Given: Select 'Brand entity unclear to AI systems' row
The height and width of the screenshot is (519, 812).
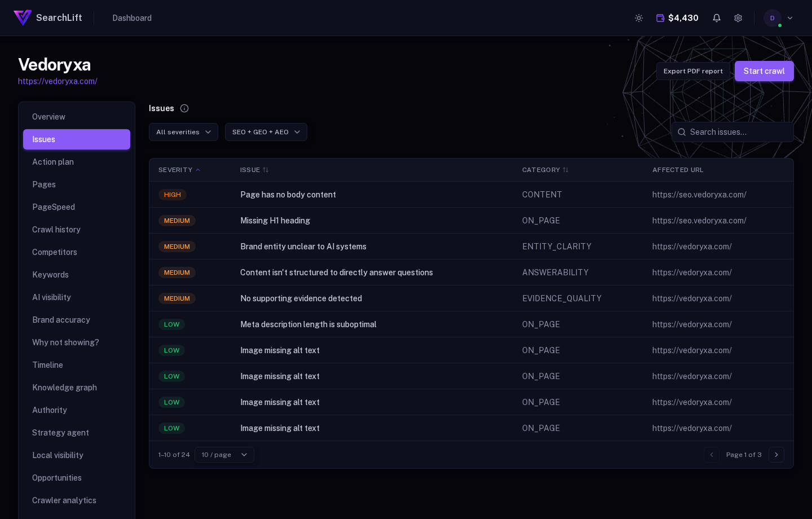Looking at the screenshot, I should tap(471, 247).
